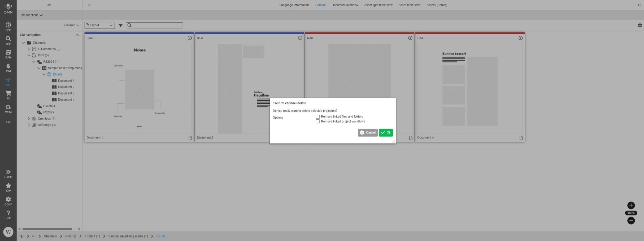Click the filter funnel icon
Image resolution: width=644 pixels, height=241 pixels.
[120, 26]
